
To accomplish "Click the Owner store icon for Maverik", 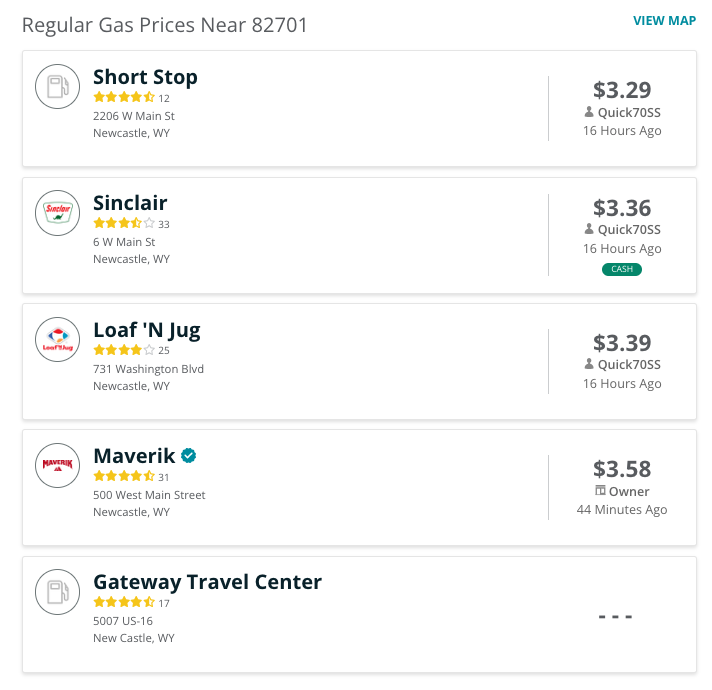I will coord(600,491).
